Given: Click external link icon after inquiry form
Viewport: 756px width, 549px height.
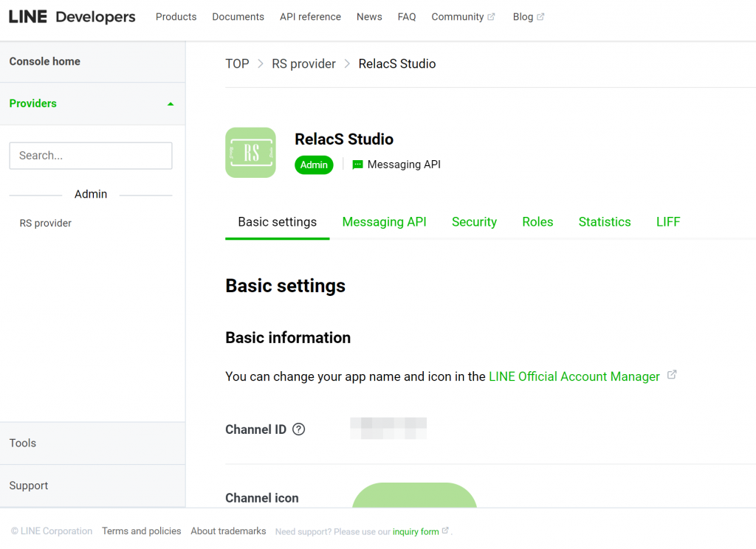Looking at the screenshot, I should (x=445, y=531).
